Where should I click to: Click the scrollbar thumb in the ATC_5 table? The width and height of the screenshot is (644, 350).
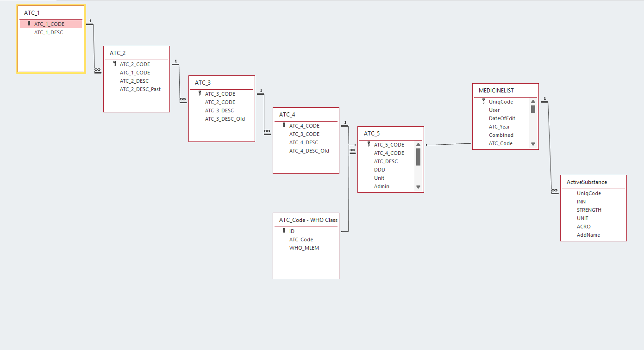pyautogui.click(x=418, y=157)
